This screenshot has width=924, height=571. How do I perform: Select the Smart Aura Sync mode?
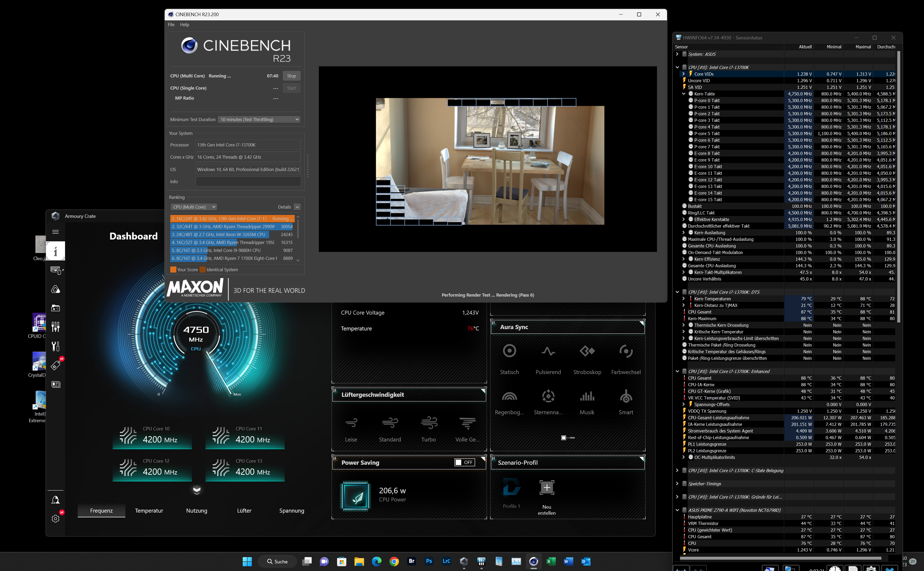click(x=626, y=397)
